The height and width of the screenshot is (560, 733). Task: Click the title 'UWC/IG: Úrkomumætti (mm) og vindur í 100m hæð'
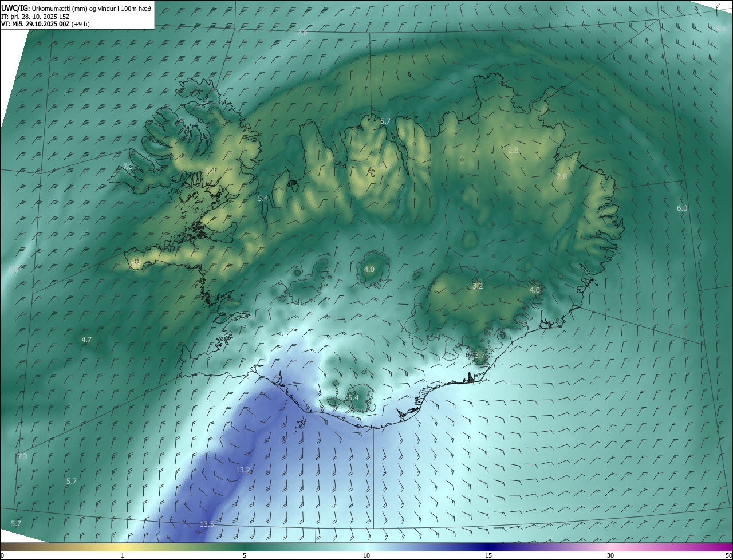point(76,9)
